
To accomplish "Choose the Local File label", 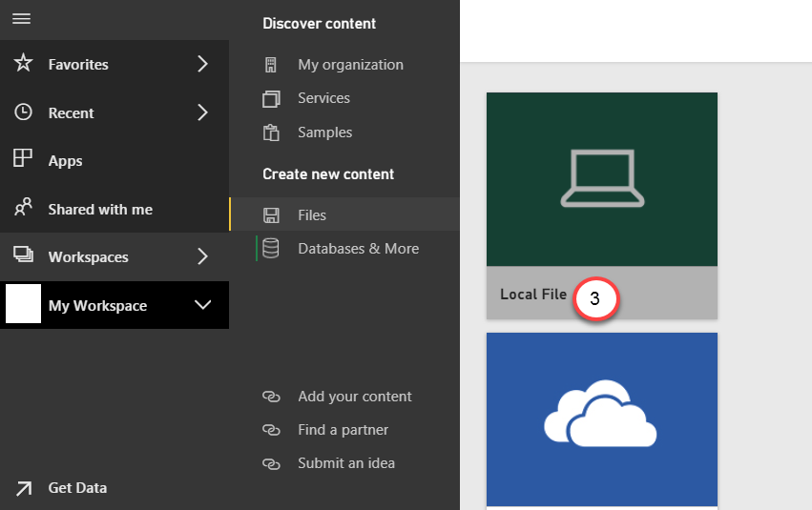I will click(x=533, y=295).
